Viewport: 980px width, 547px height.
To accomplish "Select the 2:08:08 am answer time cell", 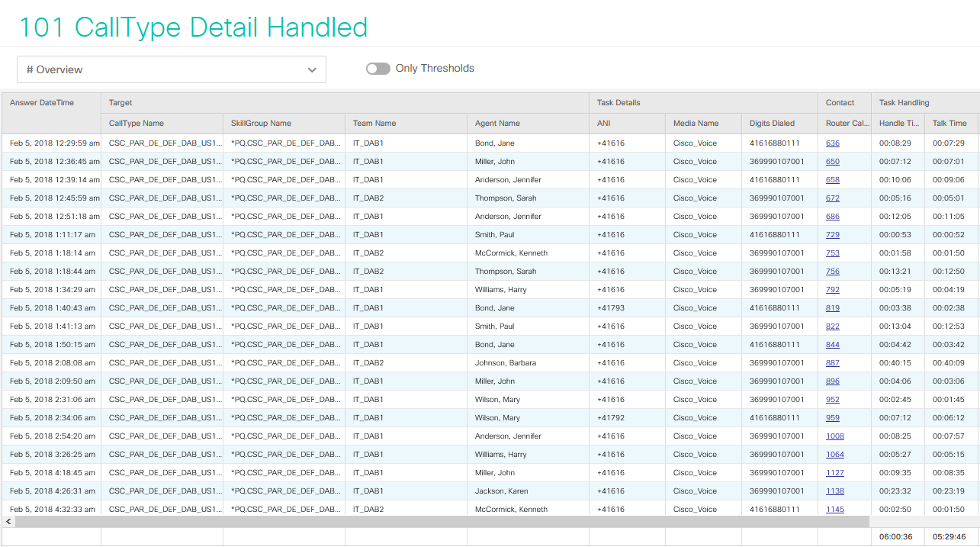I will click(52, 363).
